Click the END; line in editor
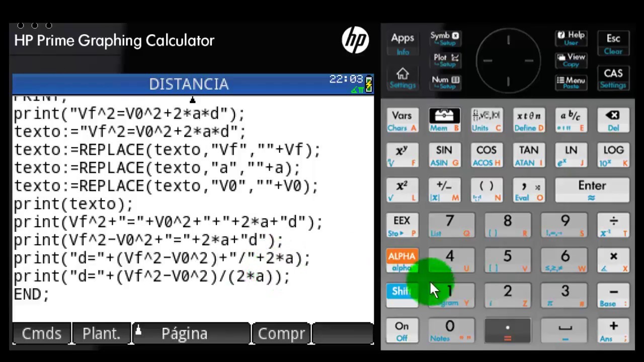The image size is (644, 362). click(x=31, y=294)
